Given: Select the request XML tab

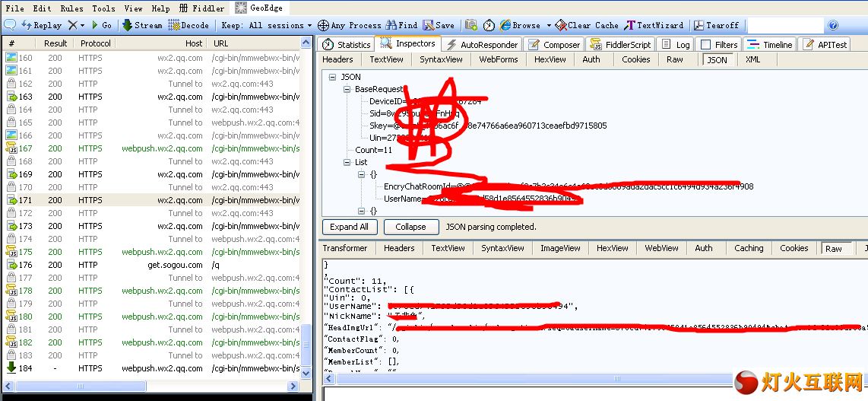Looking at the screenshot, I should tap(752, 59).
